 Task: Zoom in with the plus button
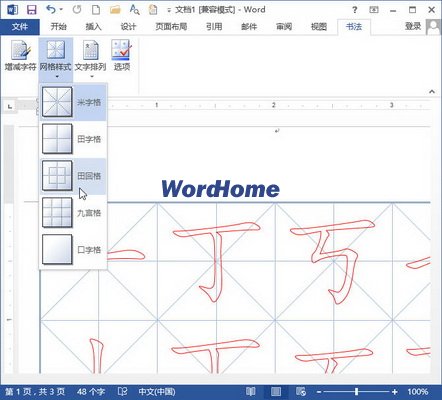click(x=395, y=392)
